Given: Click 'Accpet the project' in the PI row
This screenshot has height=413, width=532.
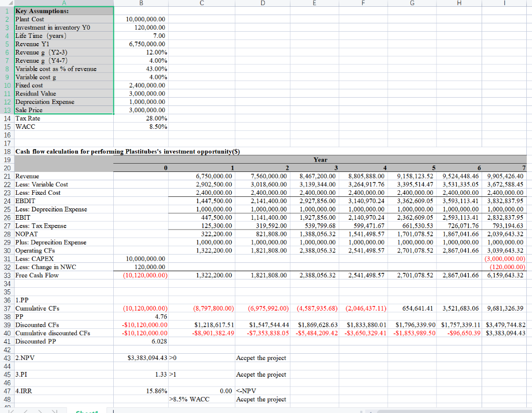Looking at the screenshot, I should click(x=262, y=375).
